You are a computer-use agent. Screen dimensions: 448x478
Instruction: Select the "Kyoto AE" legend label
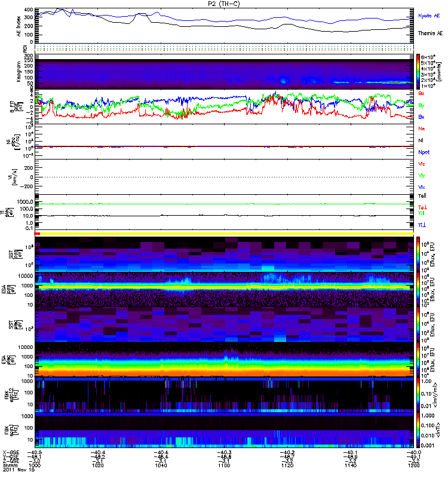pos(429,16)
